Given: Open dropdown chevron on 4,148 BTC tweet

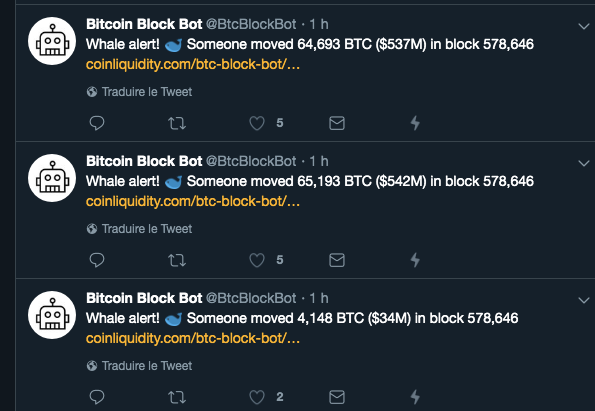Looking at the screenshot, I should click(x=584, y=300).
